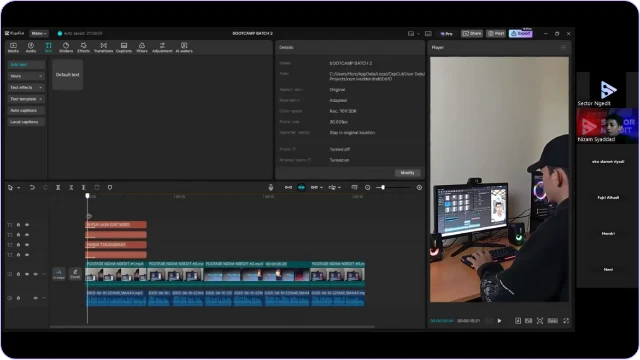Open the Transitions tab
This screenshot has height=360, width=640.
coord(103,47)
